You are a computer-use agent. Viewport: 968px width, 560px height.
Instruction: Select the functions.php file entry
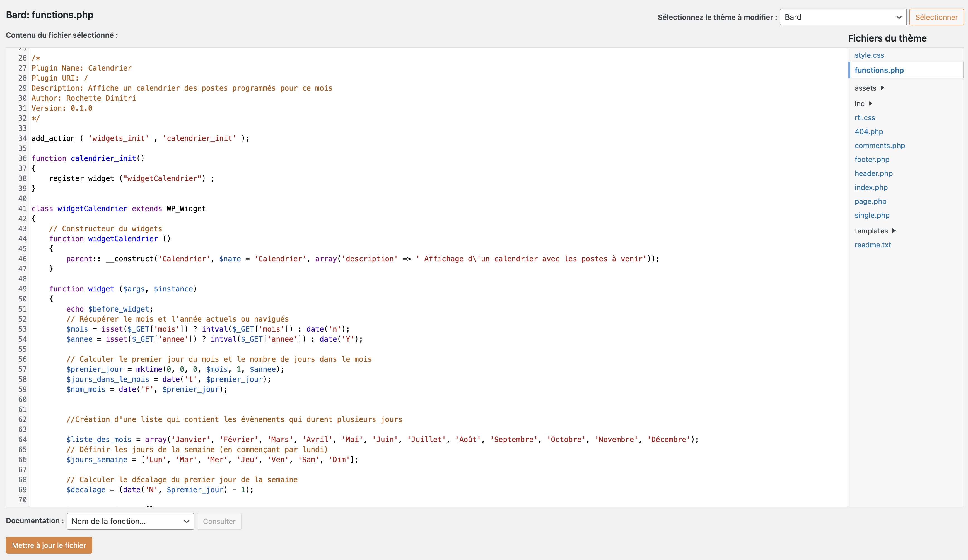tap(879, 70)
